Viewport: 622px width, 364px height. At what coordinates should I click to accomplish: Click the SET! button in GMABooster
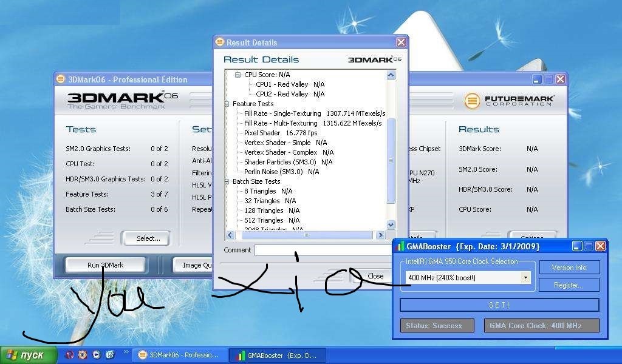(499, 305)
